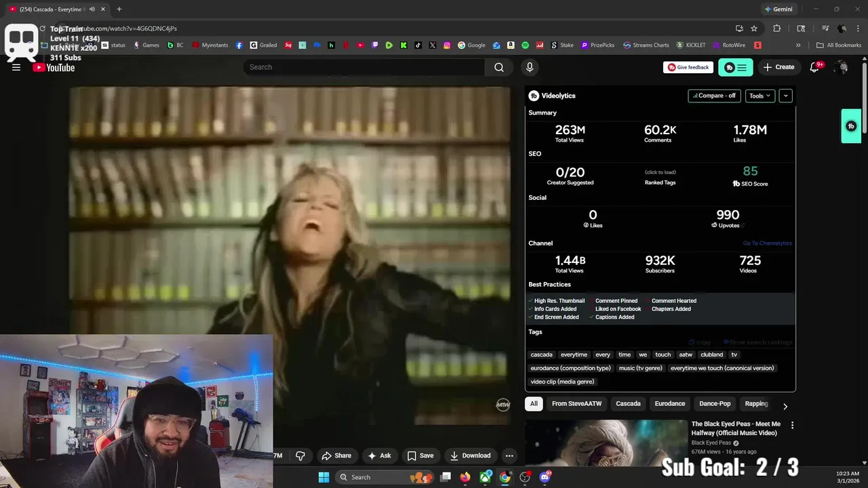Select the From SteveAATW chip

(576, 404)
